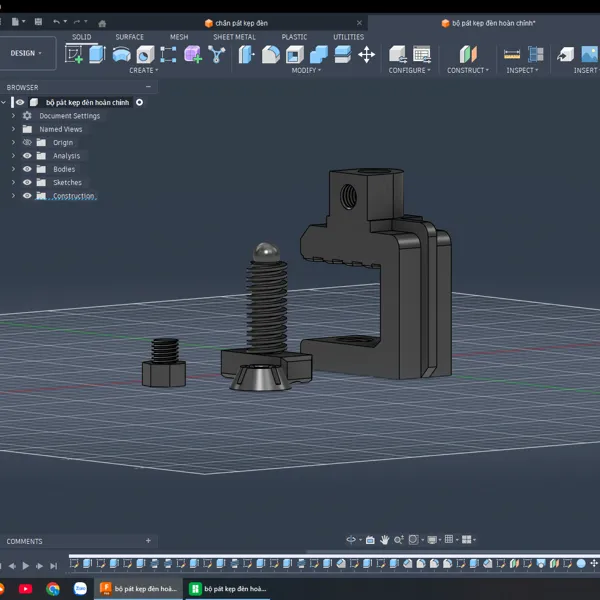Switch to the 'chân pát kẹp đèn' document tab

click(241, 23)
